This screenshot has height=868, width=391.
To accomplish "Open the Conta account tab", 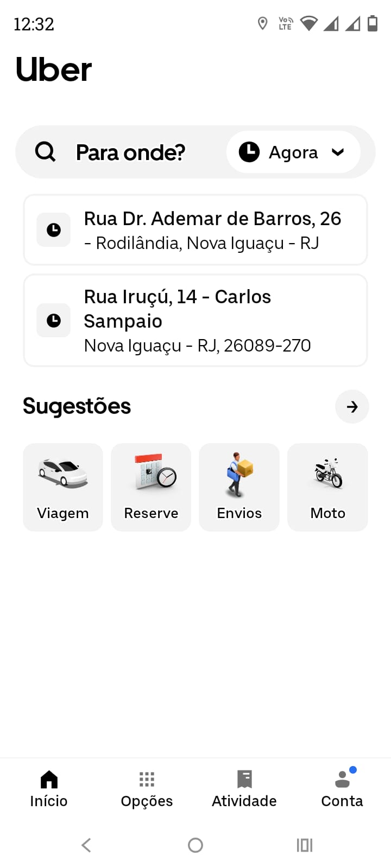I will [342, 789].
